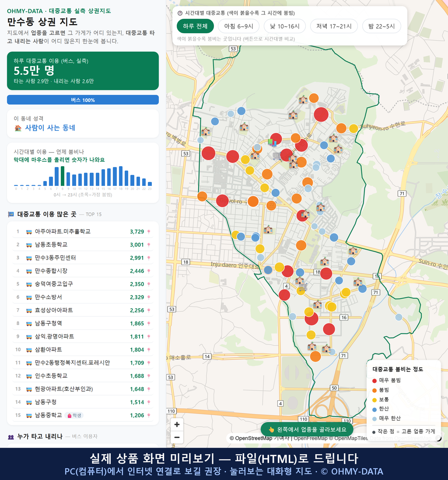The image size is (448, 480).
Task: Click the 붐빔 orange legend dot
Action: (x=374, y=390)
